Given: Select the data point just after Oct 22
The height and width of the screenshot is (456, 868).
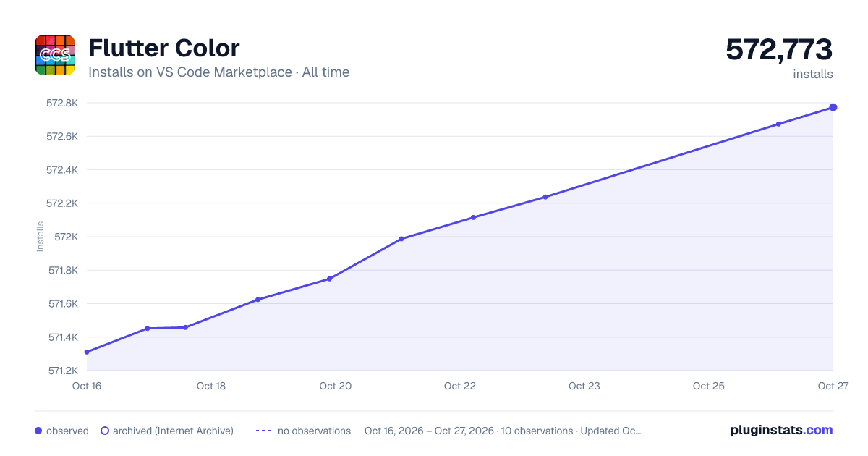Looking at the screenshot, I should [x=473, y=217].
